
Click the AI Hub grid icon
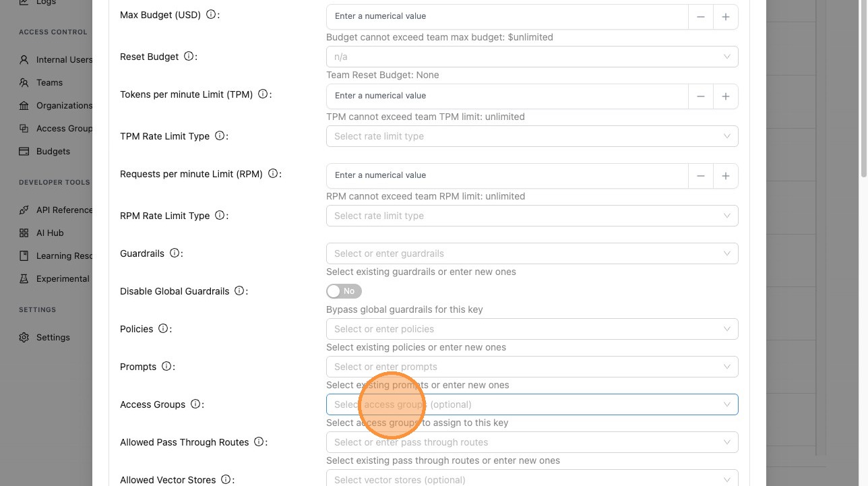pos(24,233)
